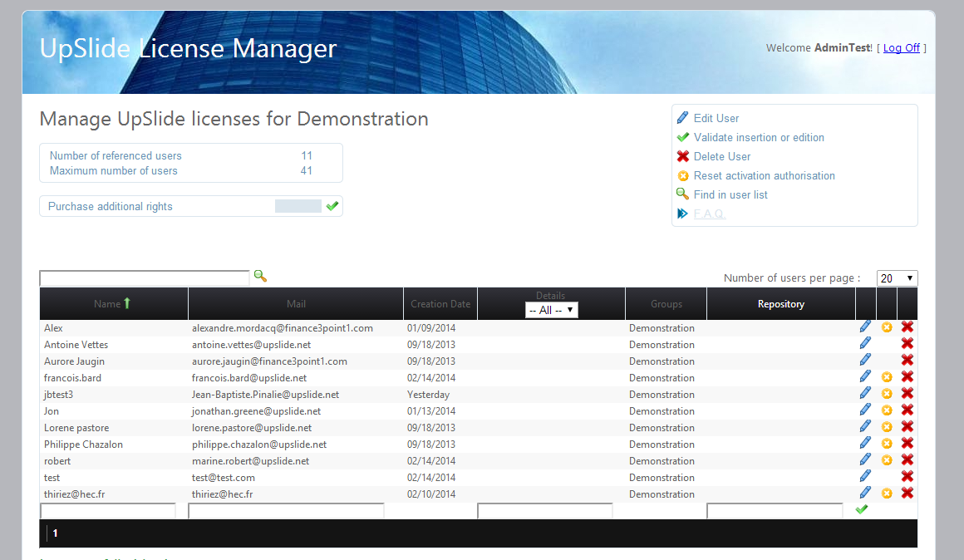Select Jean-Baptiste.Pinalie@upslide.net email cell
The width and height of the screenshot is (964, 560).
(266, 394)
